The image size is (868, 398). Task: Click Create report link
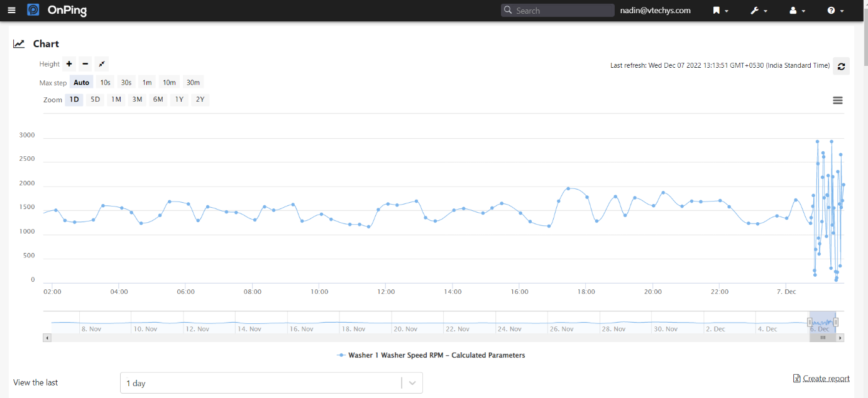click(821, 379)
